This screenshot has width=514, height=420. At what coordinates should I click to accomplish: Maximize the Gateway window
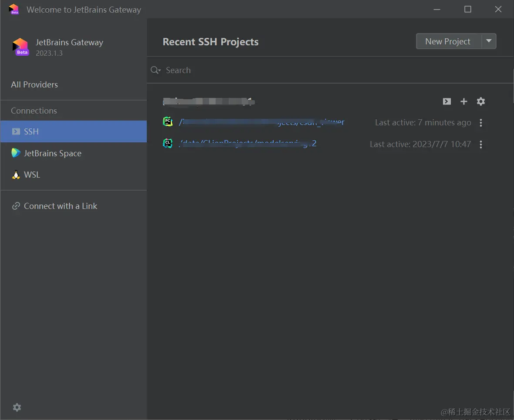point(468,9)
